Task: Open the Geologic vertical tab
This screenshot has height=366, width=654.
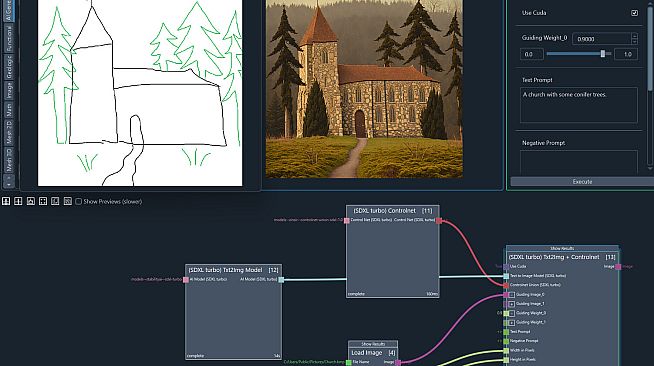Action: coord(8,67)
